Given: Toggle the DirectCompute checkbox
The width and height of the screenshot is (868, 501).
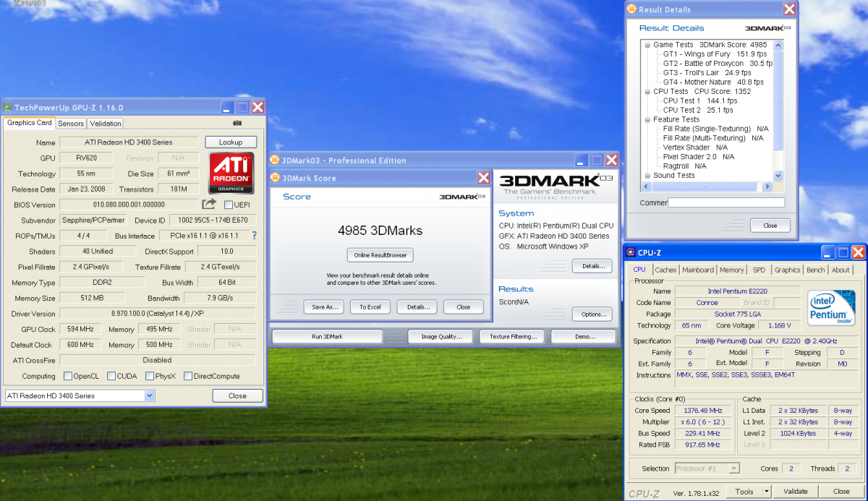Looking at the screenshot, I should coord(188,376).
